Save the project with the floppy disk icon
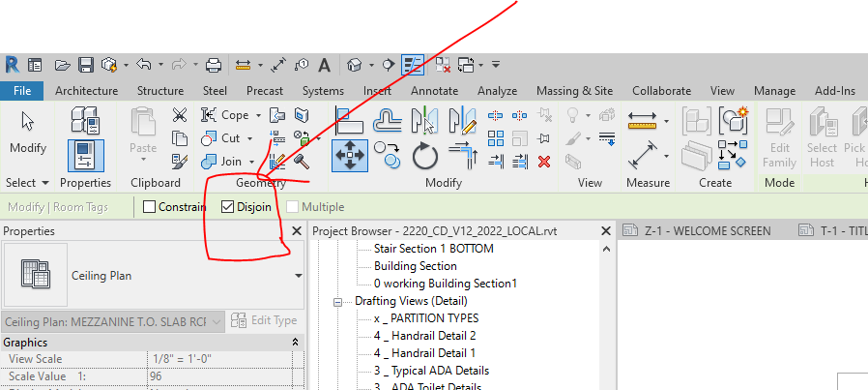 point(85,66)
